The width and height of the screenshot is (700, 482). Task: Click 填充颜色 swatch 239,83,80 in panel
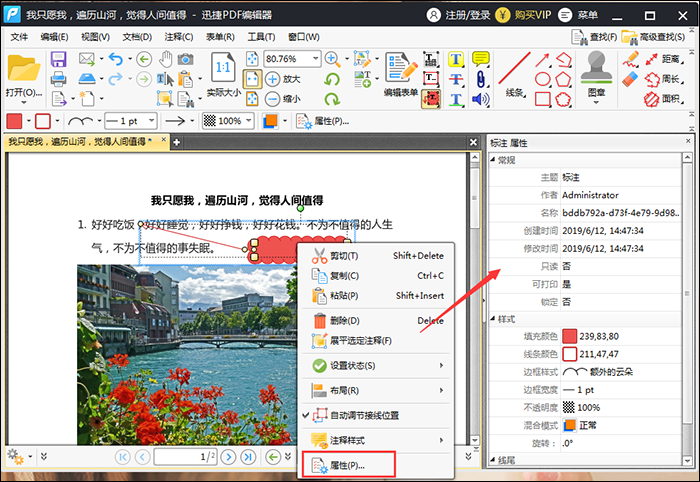pos(569,336)
